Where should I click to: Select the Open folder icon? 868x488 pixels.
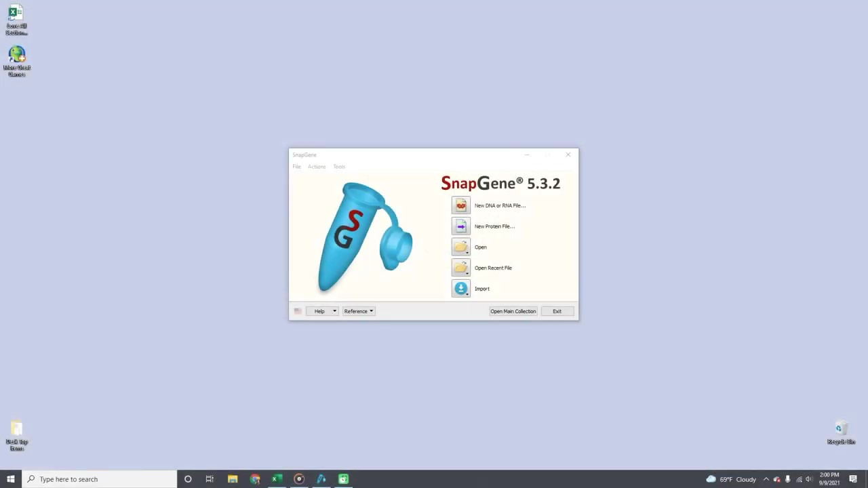461,247
